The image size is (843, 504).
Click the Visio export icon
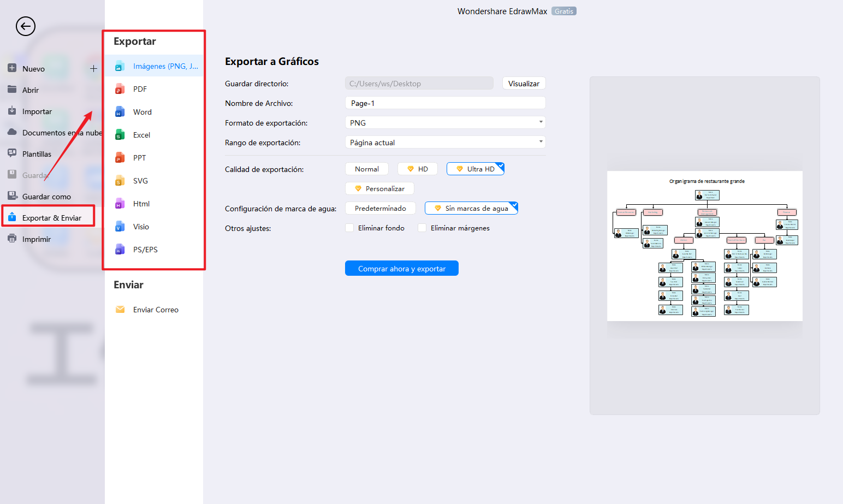[120, 227]
